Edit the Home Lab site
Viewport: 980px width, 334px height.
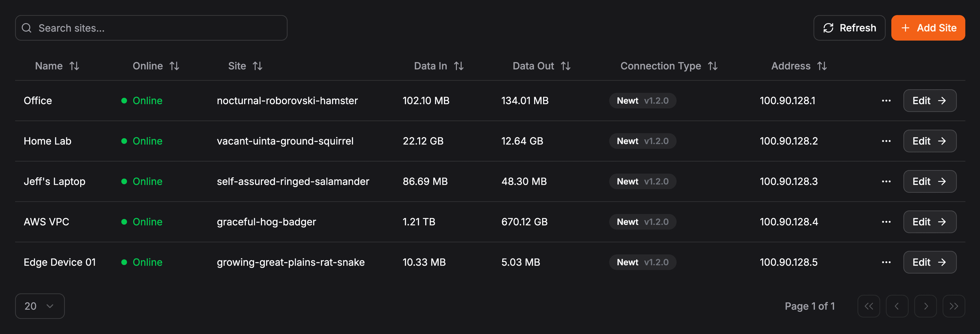pos(929,141)
